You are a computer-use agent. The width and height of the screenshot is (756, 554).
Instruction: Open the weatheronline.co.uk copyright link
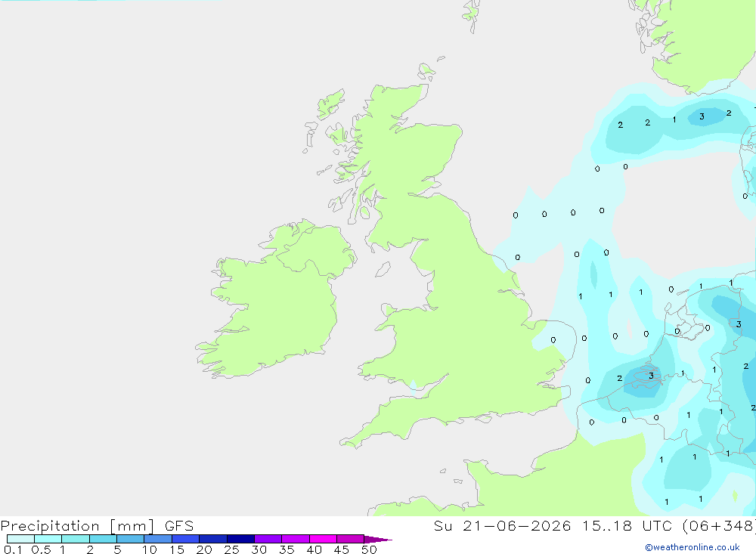[692, 547]
